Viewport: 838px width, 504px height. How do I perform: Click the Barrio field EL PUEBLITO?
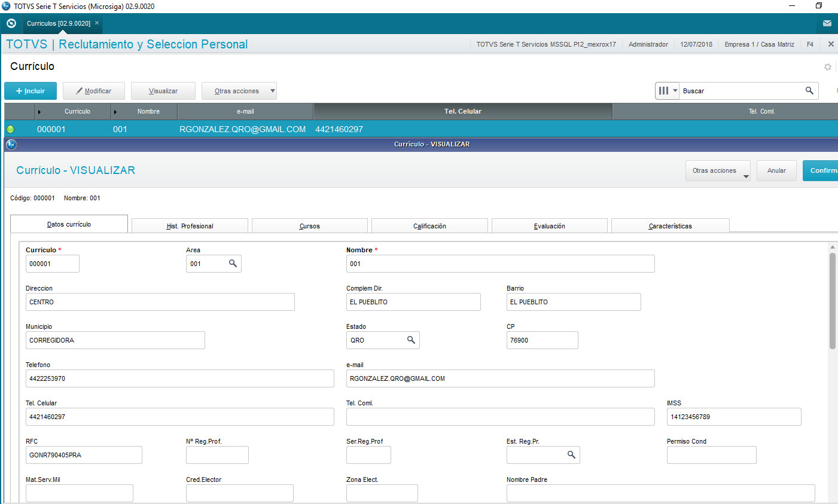coord(574,302)
